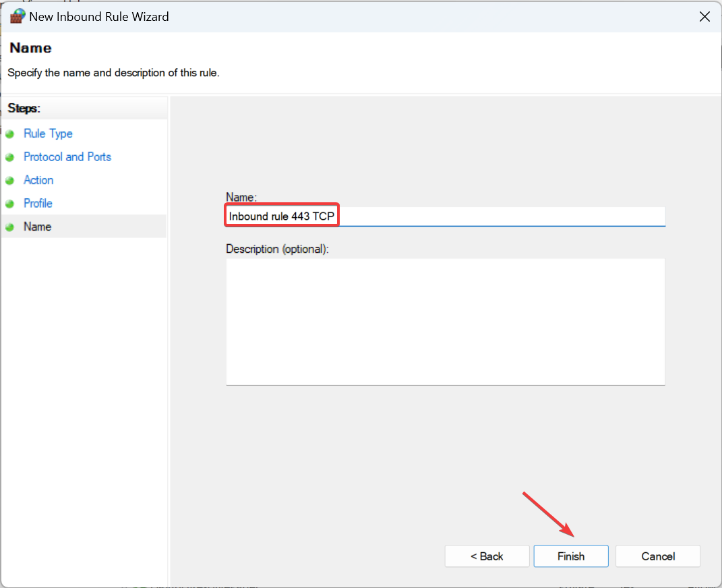Focus the Description (optional) text area
Viewport: 722px width, 588px height.
pyautogui.click(x=445, y=322)
